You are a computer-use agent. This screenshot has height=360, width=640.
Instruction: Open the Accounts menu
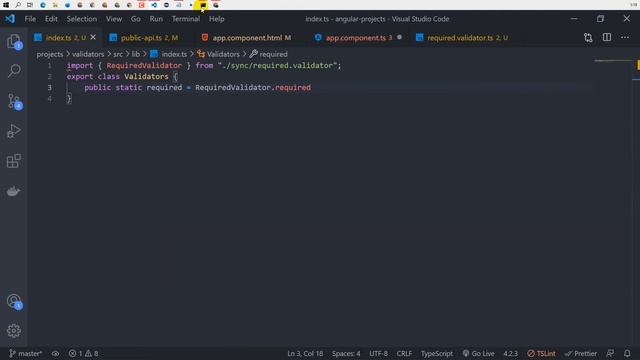coord(14,302)
